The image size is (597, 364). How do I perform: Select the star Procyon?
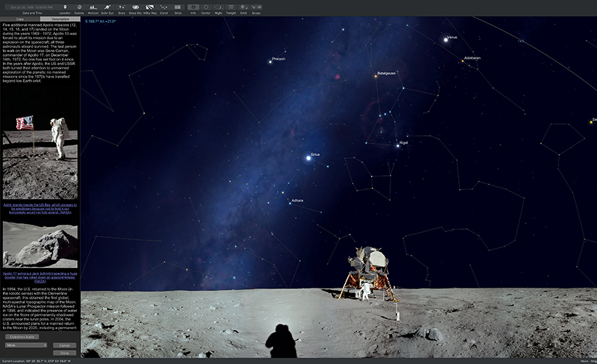coord(270,62)
